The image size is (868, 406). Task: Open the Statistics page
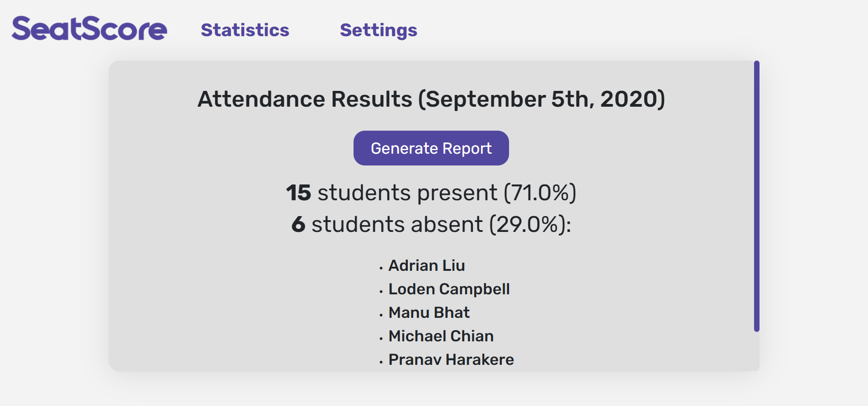click(x=245, y=30)
